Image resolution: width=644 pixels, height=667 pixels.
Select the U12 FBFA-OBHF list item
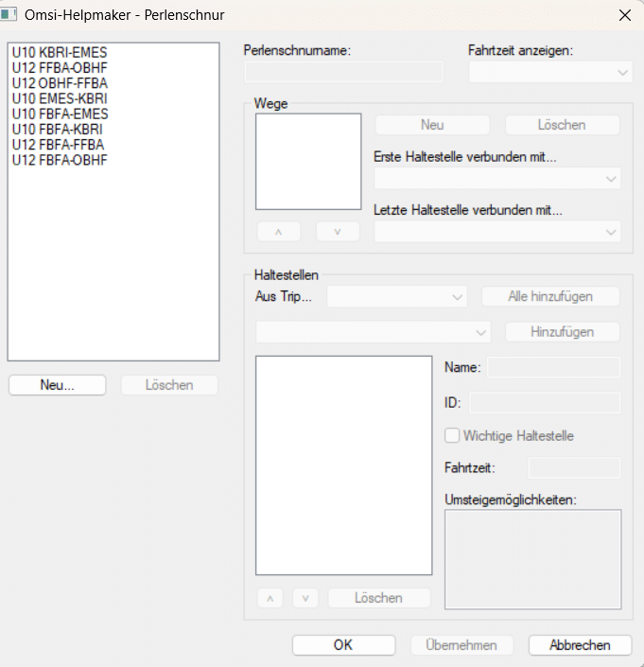tap(60, 160)
